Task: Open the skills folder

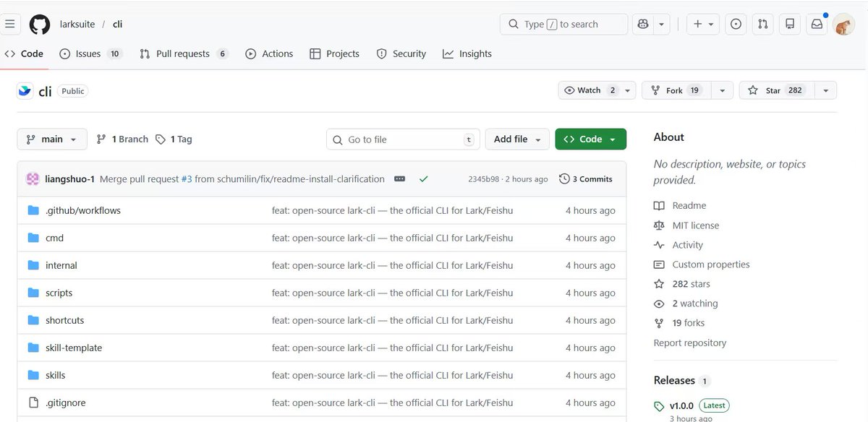Action: 56,375
